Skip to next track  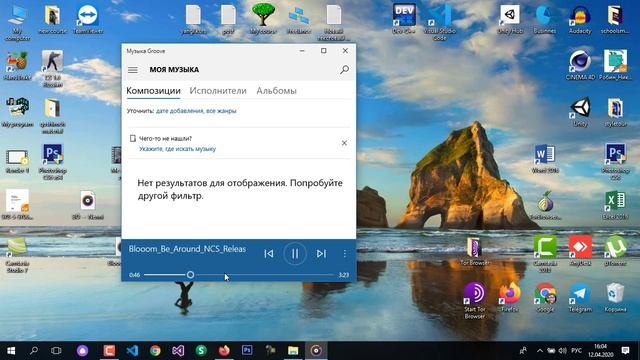321,253
